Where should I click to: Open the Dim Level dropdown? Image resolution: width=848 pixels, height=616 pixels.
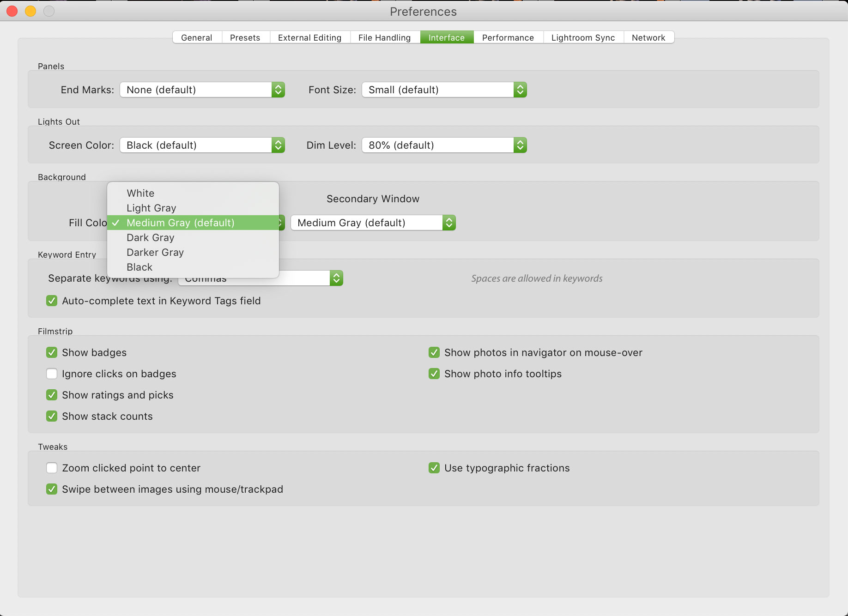[444, 145]
